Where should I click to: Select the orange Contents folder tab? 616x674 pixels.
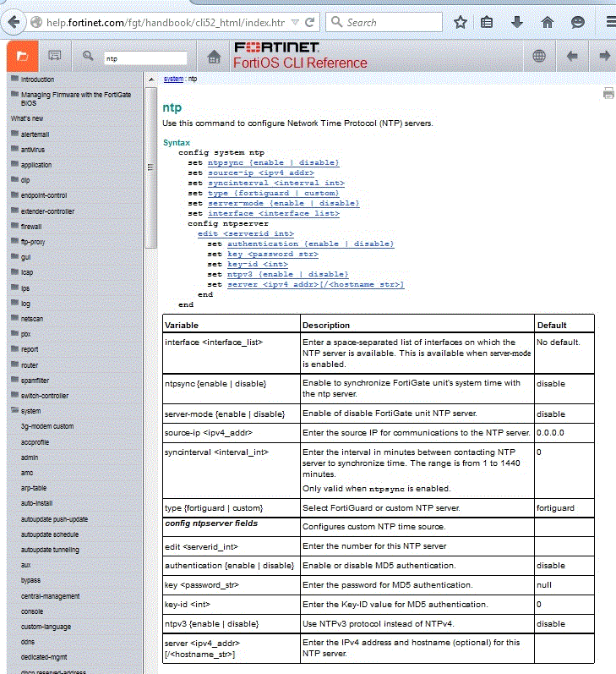[x=22, y=56]
